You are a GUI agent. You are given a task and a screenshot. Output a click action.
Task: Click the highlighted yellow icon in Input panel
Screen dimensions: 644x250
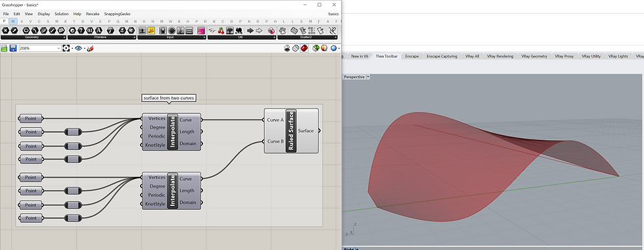pyautogui.click(x=151, y=30)
